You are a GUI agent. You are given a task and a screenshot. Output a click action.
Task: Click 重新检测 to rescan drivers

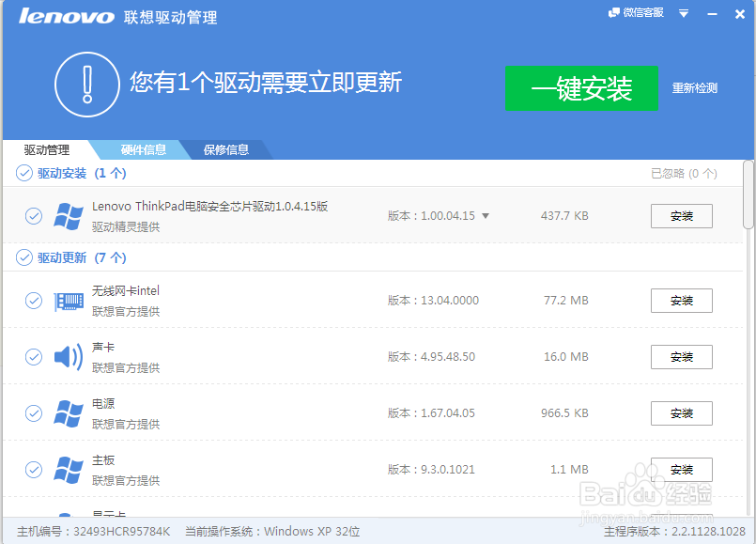point(695,88)
